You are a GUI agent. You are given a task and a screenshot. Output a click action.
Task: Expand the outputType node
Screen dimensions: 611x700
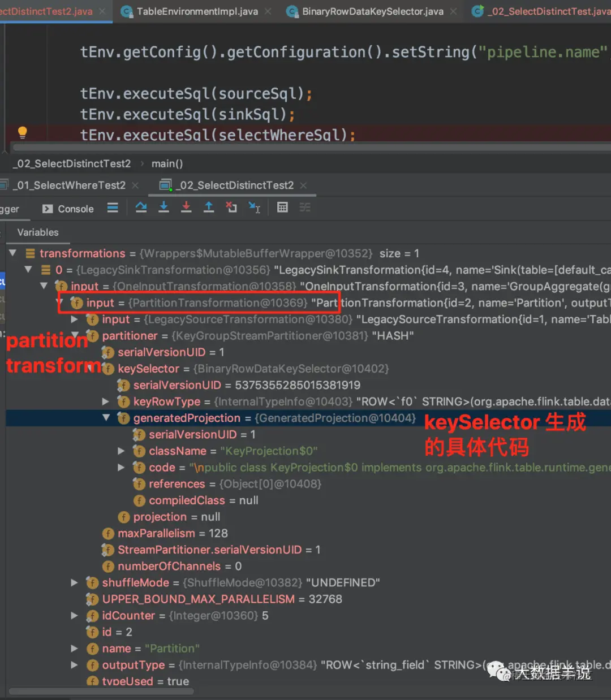pos(74,665)
